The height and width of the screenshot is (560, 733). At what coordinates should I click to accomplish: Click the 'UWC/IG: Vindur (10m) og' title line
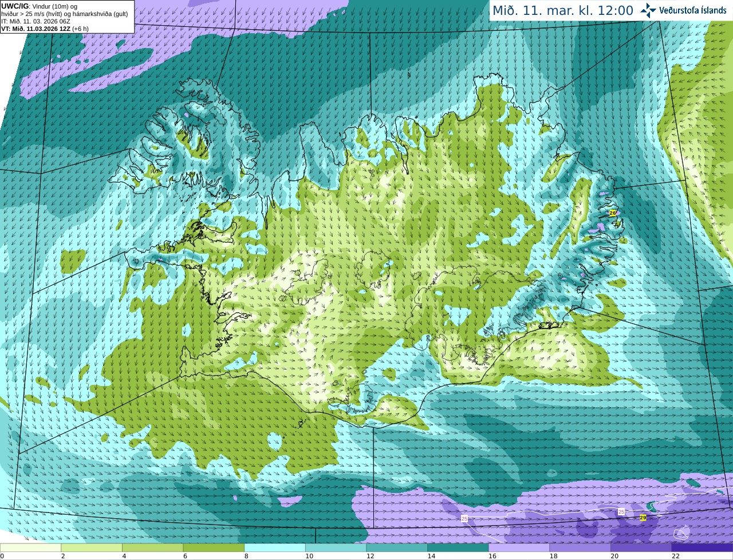[40, 6]
